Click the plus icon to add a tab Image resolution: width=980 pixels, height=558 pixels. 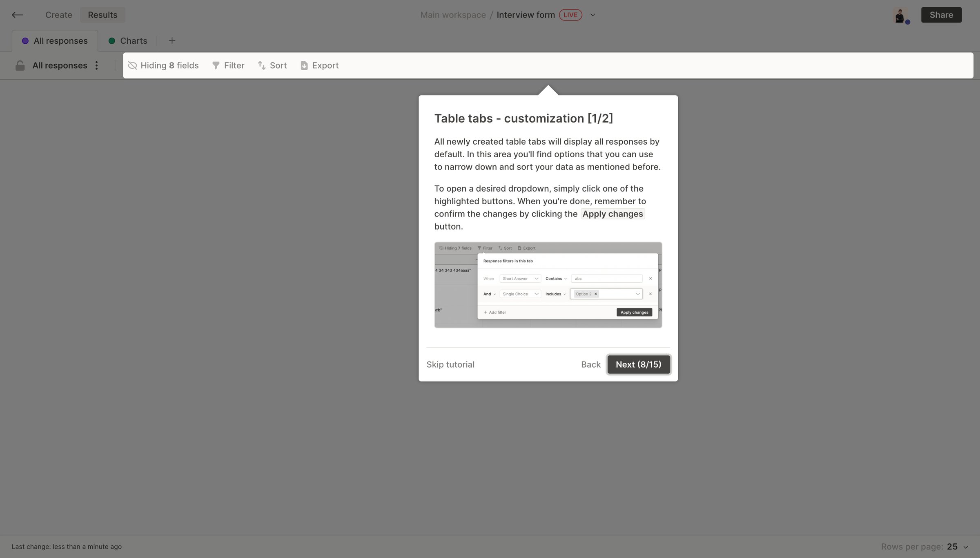coord(172,40)
